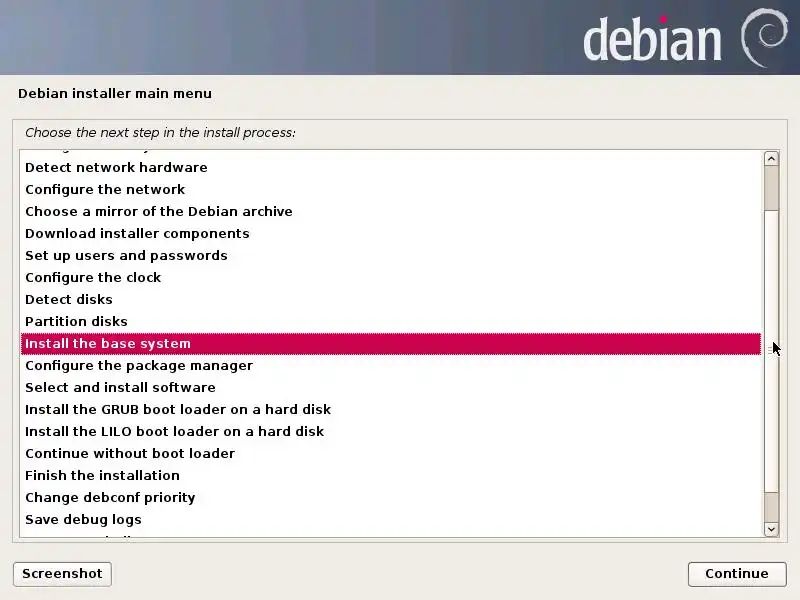Image resolution: width=800 pixels, height=600 pixels.
Task: Choose Configure the clock
Action: (391, 277)
